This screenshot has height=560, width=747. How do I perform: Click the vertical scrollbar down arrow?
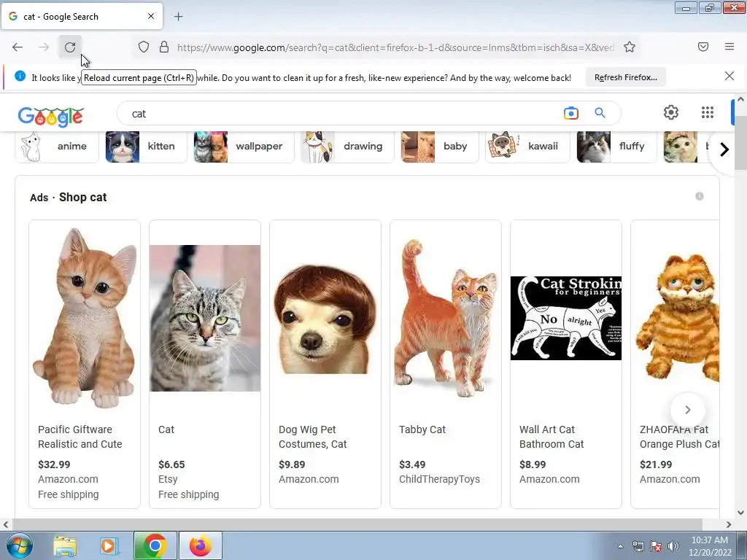point(740,513)
